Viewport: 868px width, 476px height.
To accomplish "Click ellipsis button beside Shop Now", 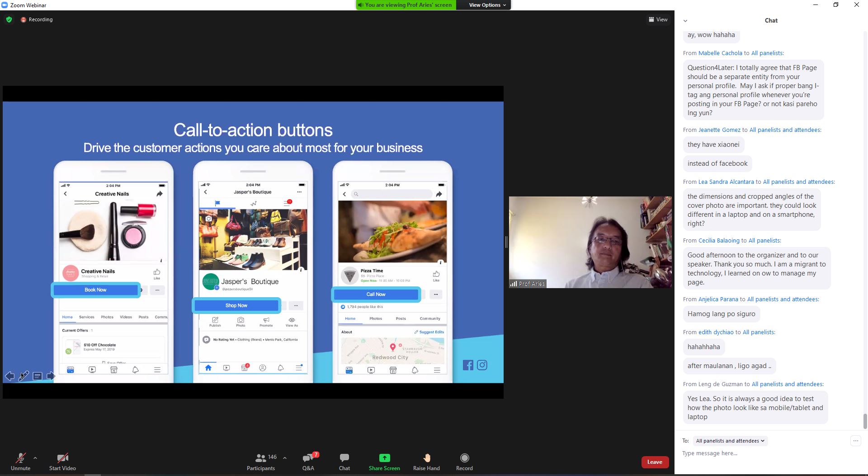I will point(296,306).
